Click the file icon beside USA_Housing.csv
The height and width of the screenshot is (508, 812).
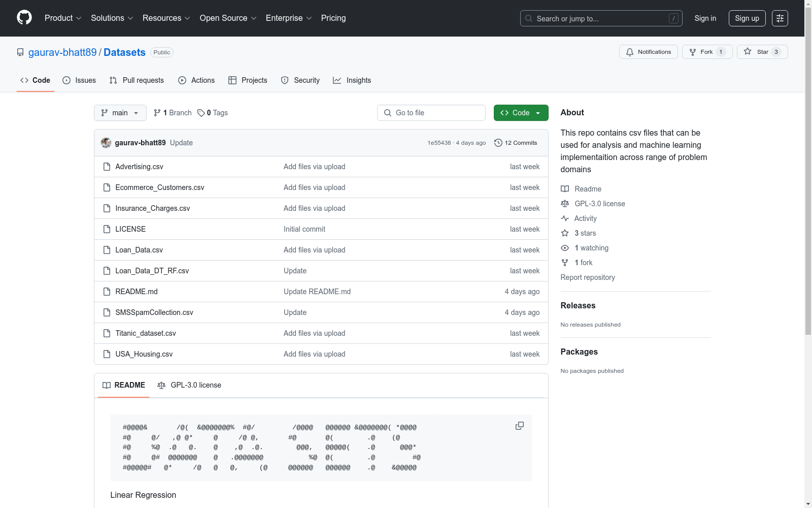click(x=107, y=354)
